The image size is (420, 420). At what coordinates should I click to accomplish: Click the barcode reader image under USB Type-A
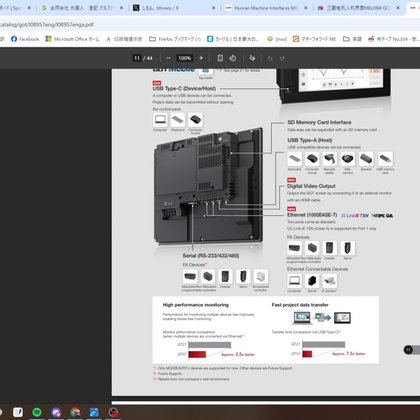pos(329,159)
